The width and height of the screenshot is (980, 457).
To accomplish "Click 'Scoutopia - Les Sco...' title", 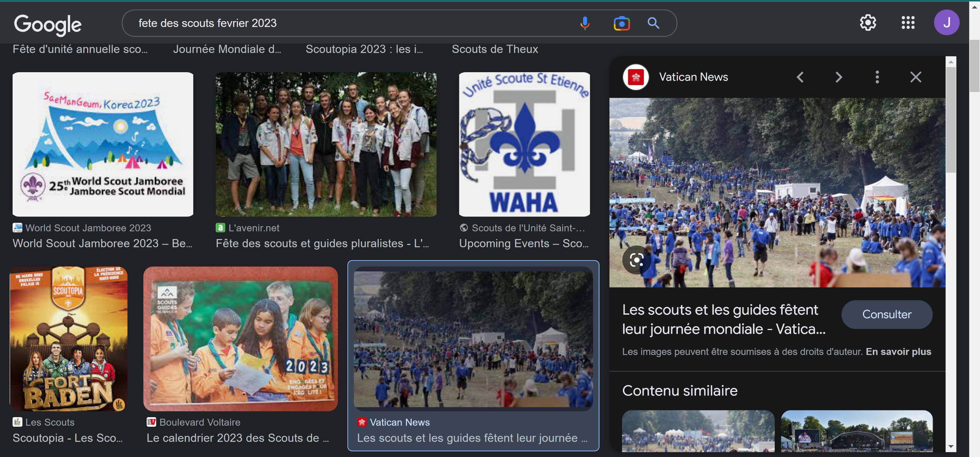I will (x=68, y=438).
